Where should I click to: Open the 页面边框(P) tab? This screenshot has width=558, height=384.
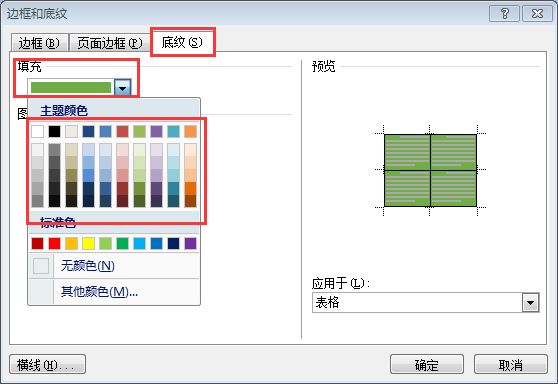point(110,43)
